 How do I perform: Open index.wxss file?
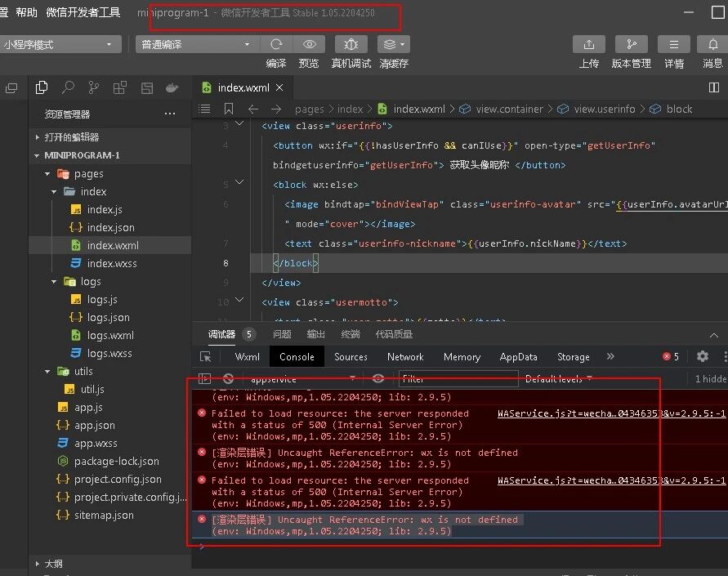[x=112, y=263]
